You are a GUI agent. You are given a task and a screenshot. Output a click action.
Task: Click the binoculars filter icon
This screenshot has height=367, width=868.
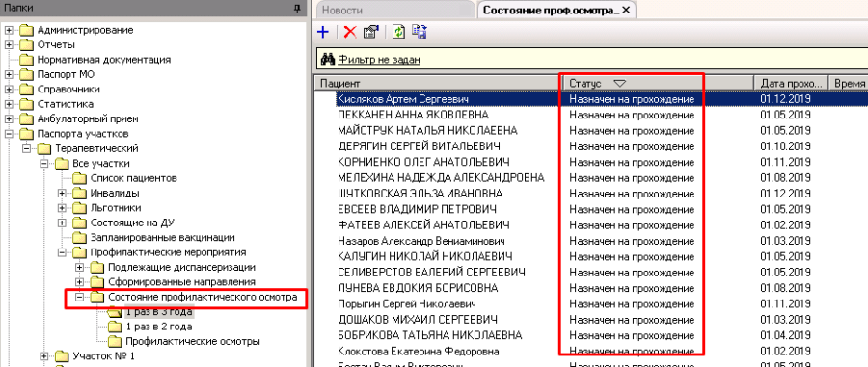(328, 59)
